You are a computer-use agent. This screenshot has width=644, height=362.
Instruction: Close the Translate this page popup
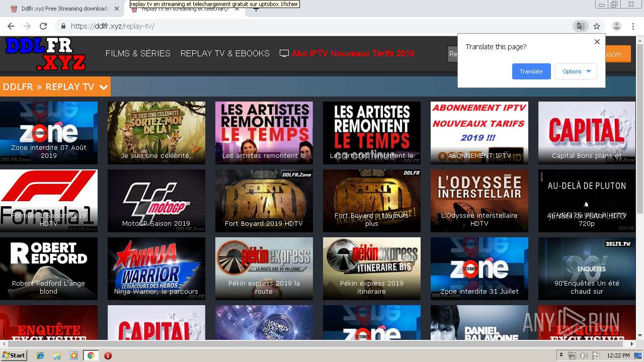[x=597, y=42]
